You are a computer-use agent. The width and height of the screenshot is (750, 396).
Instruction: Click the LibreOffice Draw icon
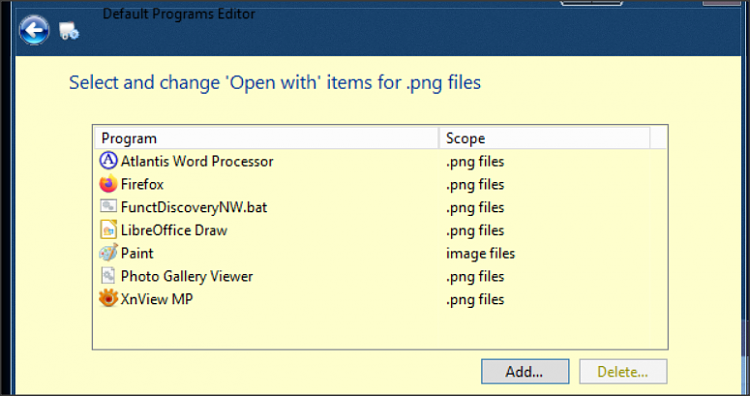109,230
